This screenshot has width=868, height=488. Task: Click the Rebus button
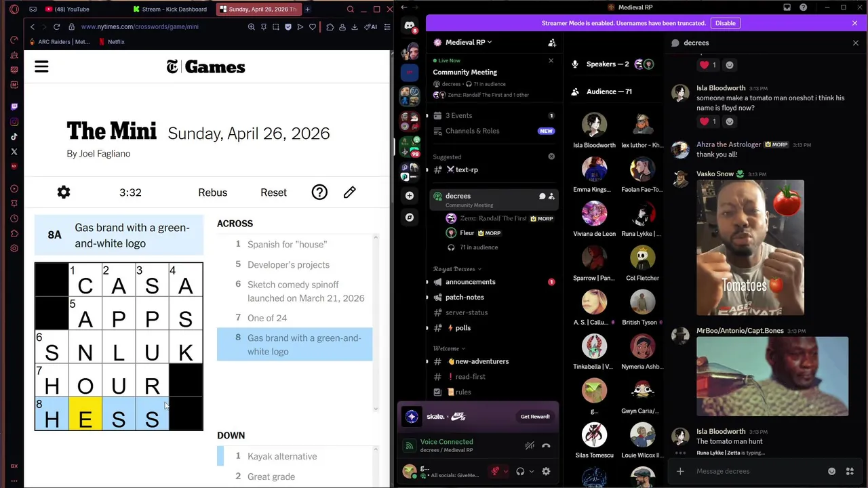(x=213, y=192)
